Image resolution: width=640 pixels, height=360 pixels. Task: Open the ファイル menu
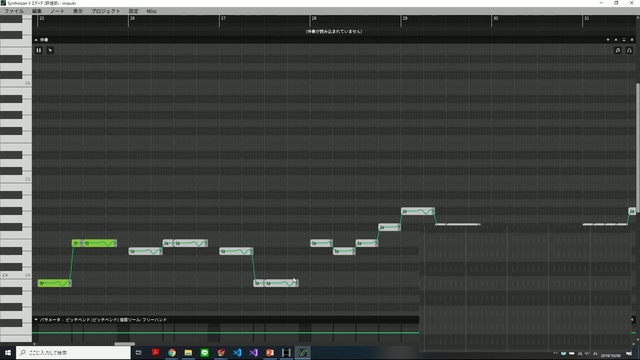pyautogui.click(x=14, y=11)
